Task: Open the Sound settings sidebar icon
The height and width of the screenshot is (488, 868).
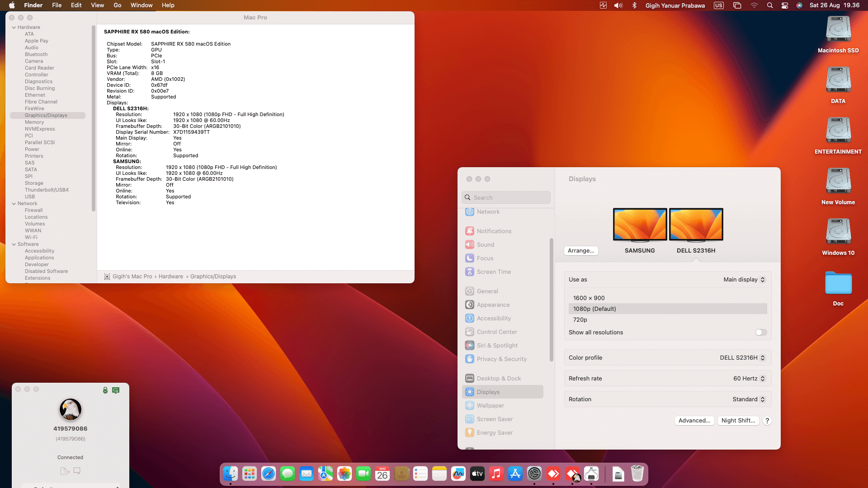Action: pos(470,244)
